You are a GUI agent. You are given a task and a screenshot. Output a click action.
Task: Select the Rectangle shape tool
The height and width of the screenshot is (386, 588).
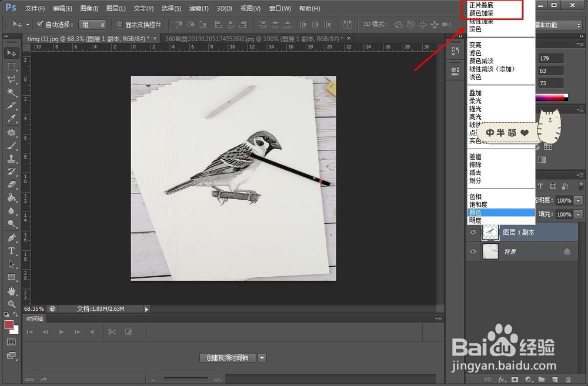coord(11,277)
